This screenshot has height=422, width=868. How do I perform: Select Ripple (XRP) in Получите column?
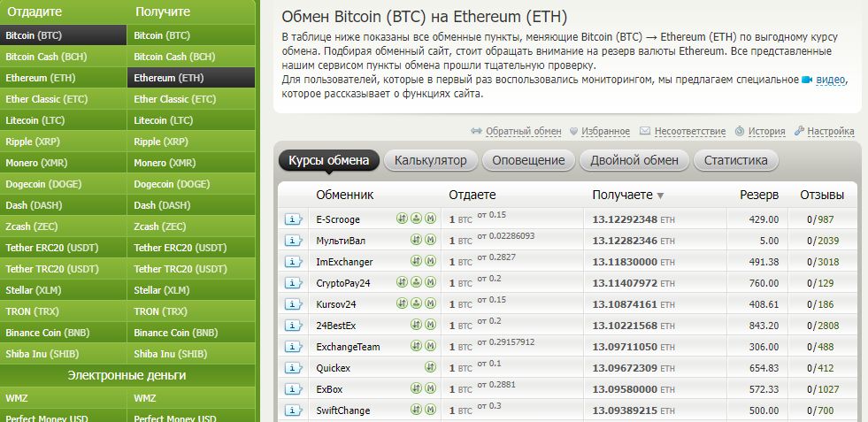coord(191,142)
